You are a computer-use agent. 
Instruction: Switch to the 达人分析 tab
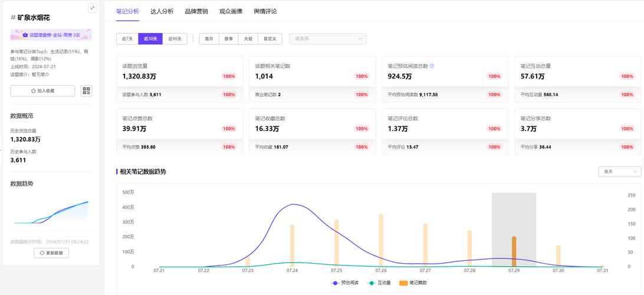(162, 11)
